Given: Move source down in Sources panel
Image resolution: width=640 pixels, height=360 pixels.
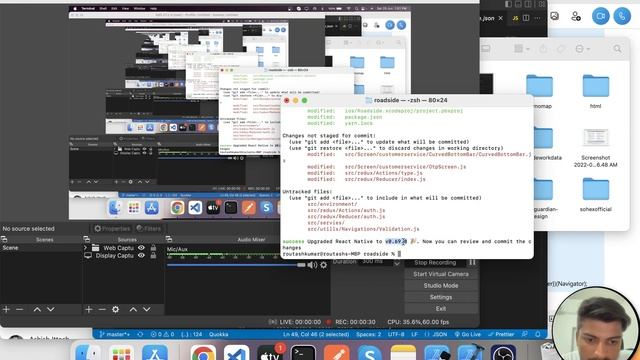Looking at the screenshot, I should coord(147,309).
